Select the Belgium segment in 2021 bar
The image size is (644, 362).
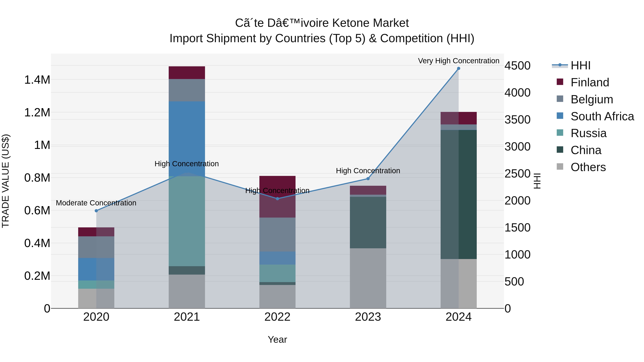[187, 90]
